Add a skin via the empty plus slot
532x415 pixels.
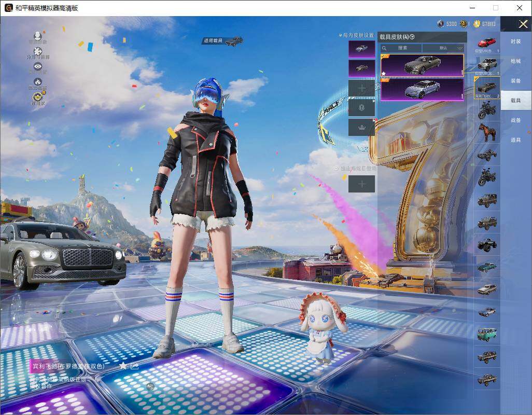coord(362,88)
